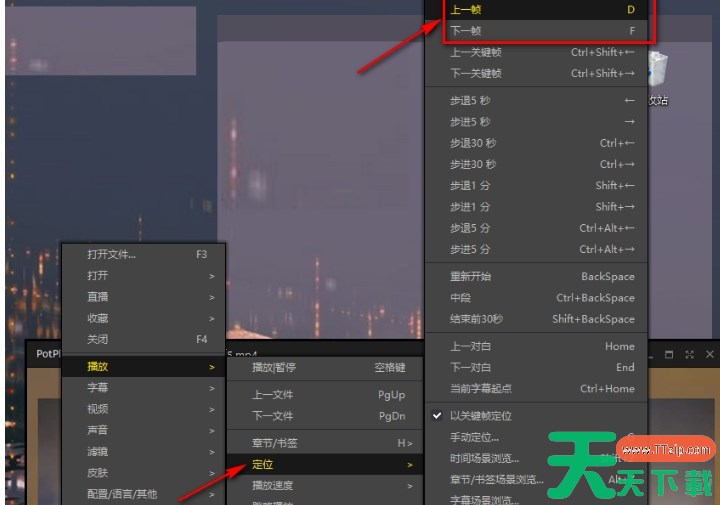The height and width of the screenshot is (505, 720).
Task: Select 步进30 秒 option
Action: 536,164
